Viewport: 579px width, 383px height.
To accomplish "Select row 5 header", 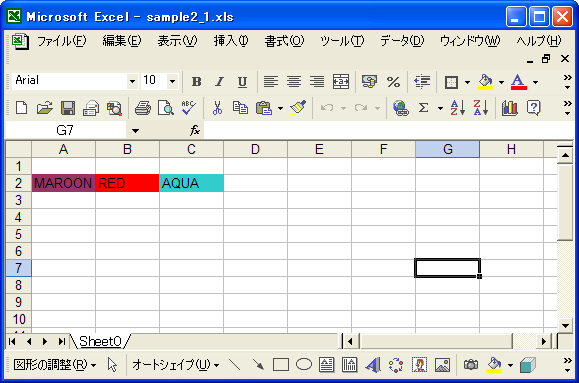I will pos(18,234).
